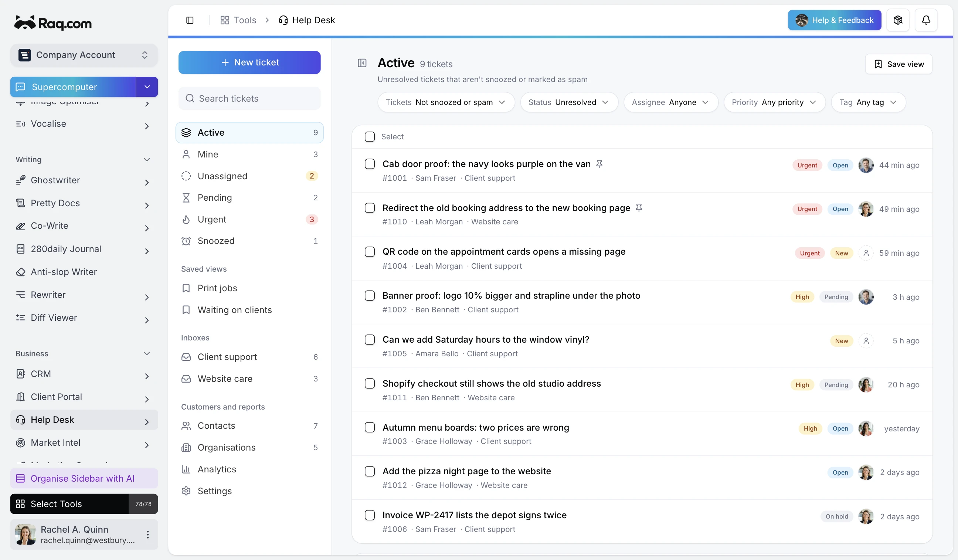Open the Assignee Anyone filter dropdown
This screenshot has height=560, width=958.
tap(670, 102)
